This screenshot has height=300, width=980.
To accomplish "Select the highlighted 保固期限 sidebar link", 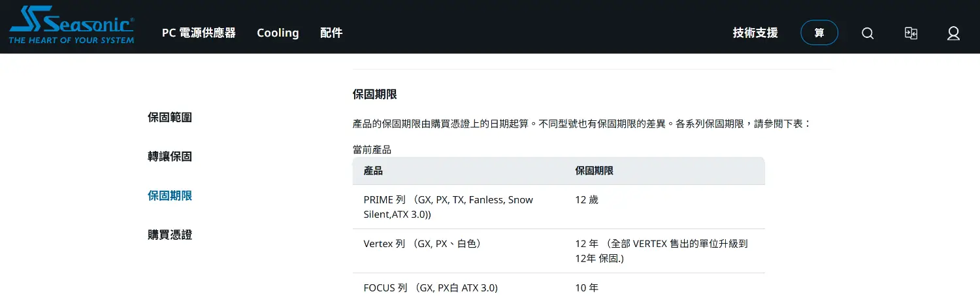I will click(170, 195).
